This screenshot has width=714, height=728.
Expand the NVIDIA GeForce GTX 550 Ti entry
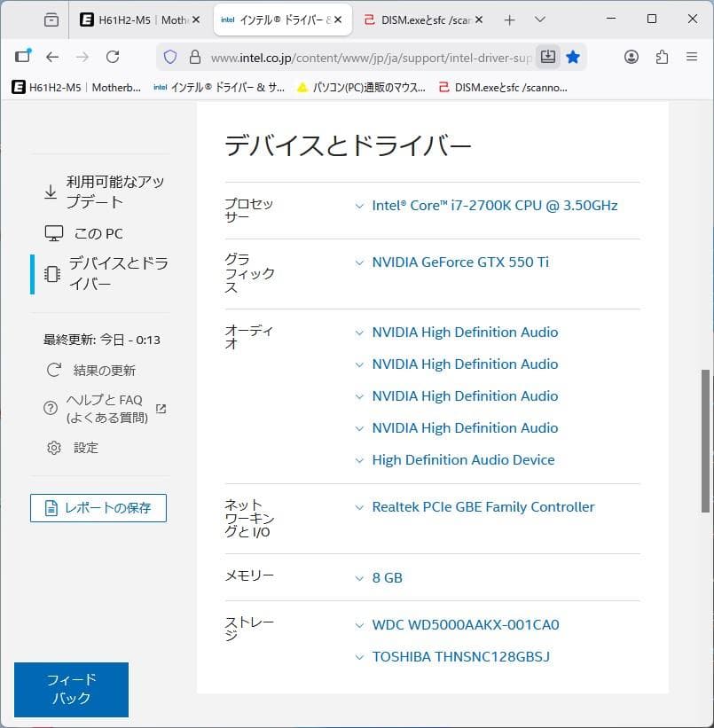459,262
